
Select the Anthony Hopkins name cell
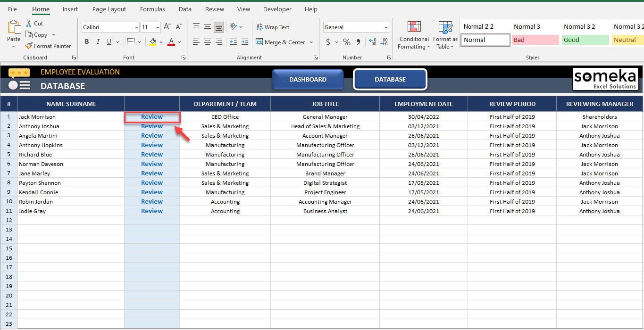[71, 145]
